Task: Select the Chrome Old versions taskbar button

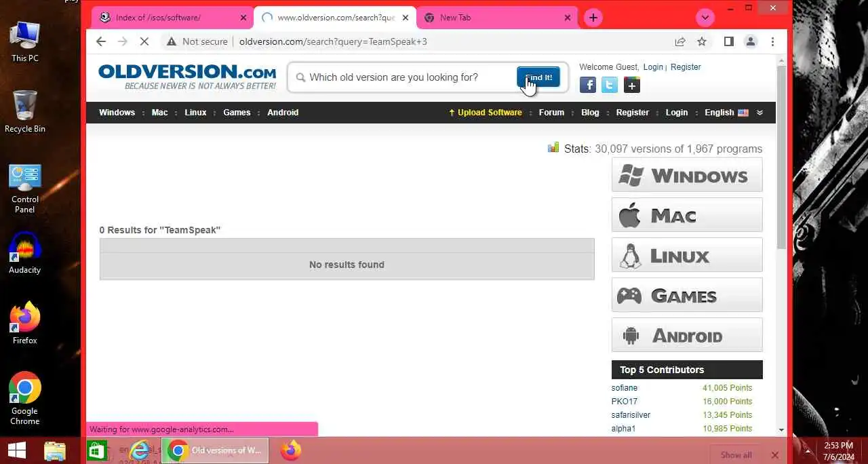Action: 216,450
